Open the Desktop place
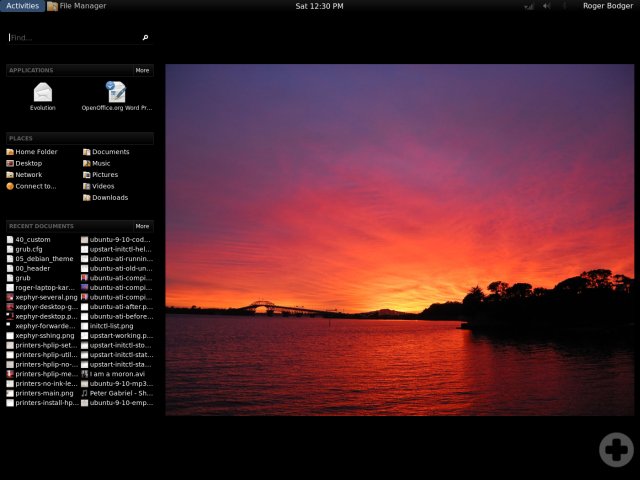Screen dimensions: 640x480 click(24, 163)
